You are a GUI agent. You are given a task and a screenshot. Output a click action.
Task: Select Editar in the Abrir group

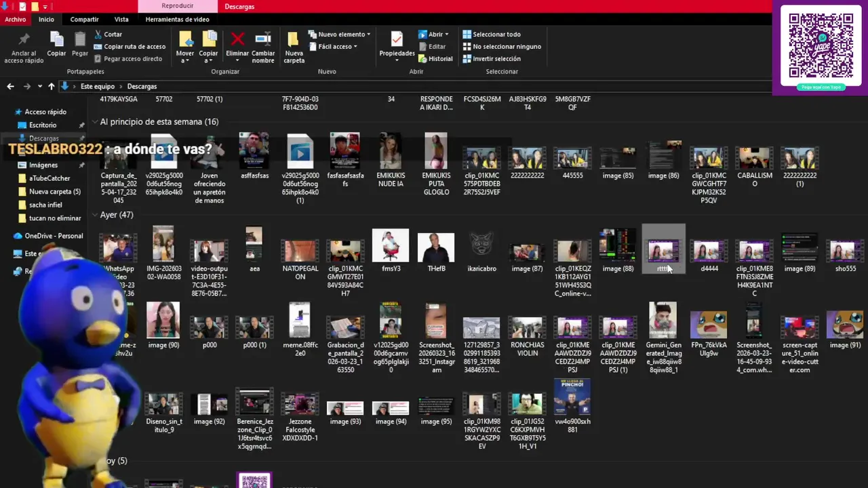click(432, 46)
